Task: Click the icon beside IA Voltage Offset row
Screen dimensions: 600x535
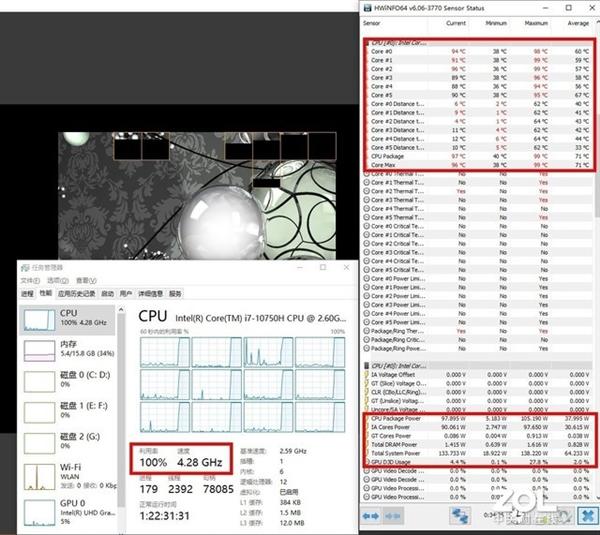Action: [x=366, y=375]
